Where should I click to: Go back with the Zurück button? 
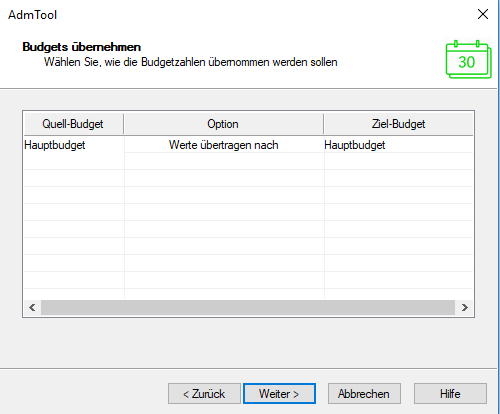(x=204, y=394)
